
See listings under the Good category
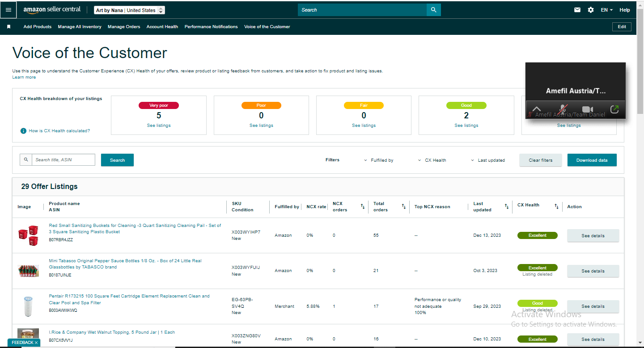(x=466, y=126)
